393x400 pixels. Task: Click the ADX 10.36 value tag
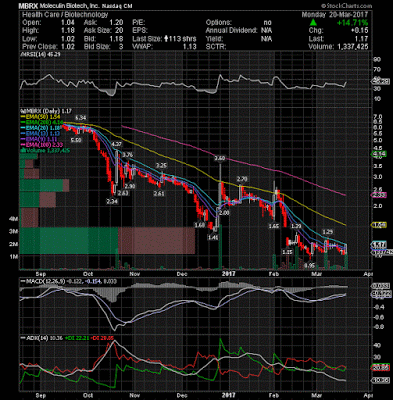tap(380, 380)
